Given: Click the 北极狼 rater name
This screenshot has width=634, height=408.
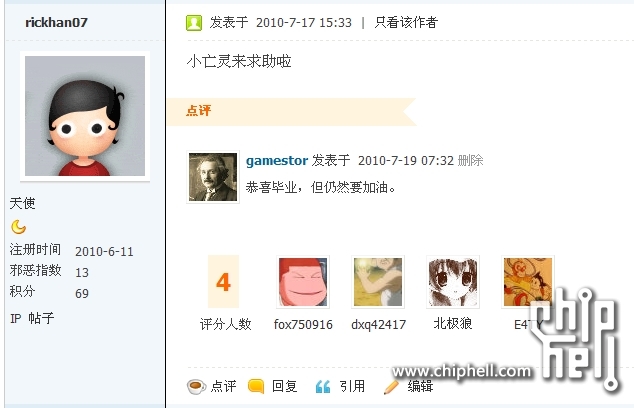Looking at the screenshot, I should (453, 323).
